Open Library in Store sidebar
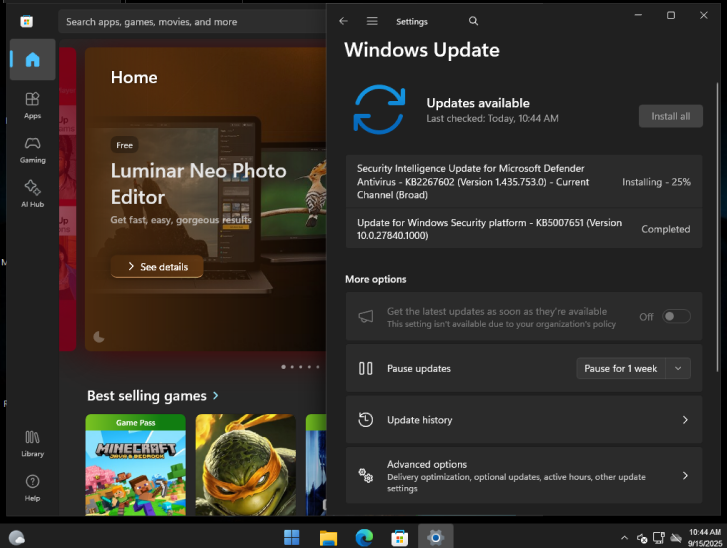Image resolution: width=727 pixels, height=548 pixels. point(32,444)
